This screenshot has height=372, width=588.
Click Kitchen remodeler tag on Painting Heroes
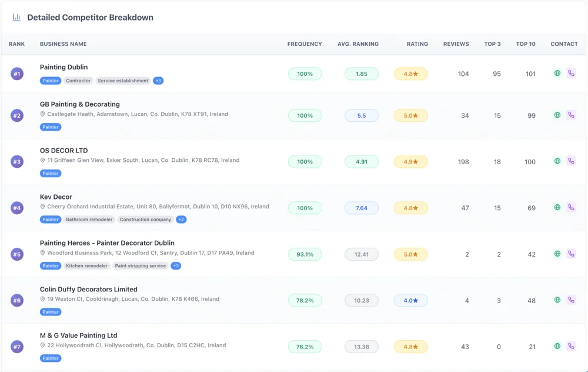click(87, 266)
